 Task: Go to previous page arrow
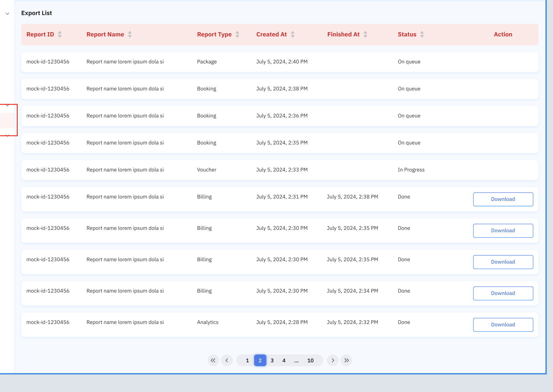227,360
